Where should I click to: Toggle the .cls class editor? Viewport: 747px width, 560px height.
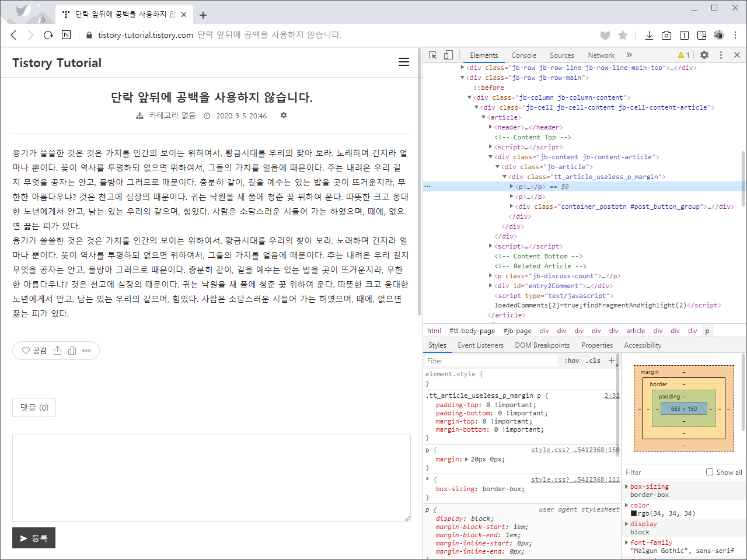click(x=593, y=360)
